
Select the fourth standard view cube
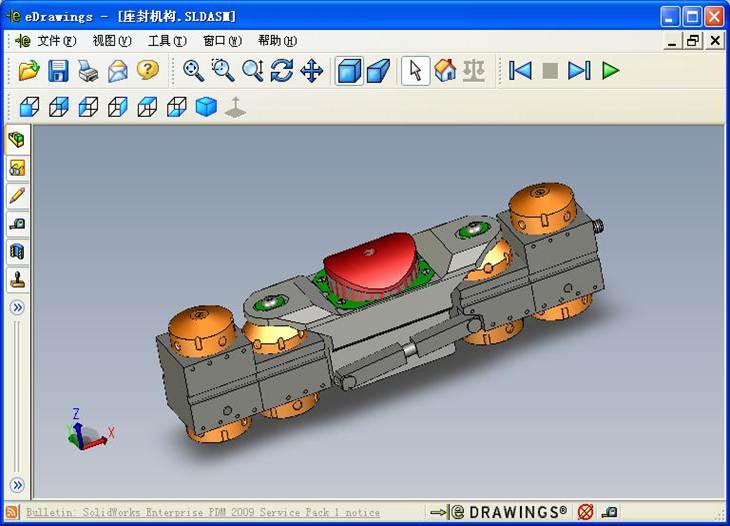(x=117, y=107)
